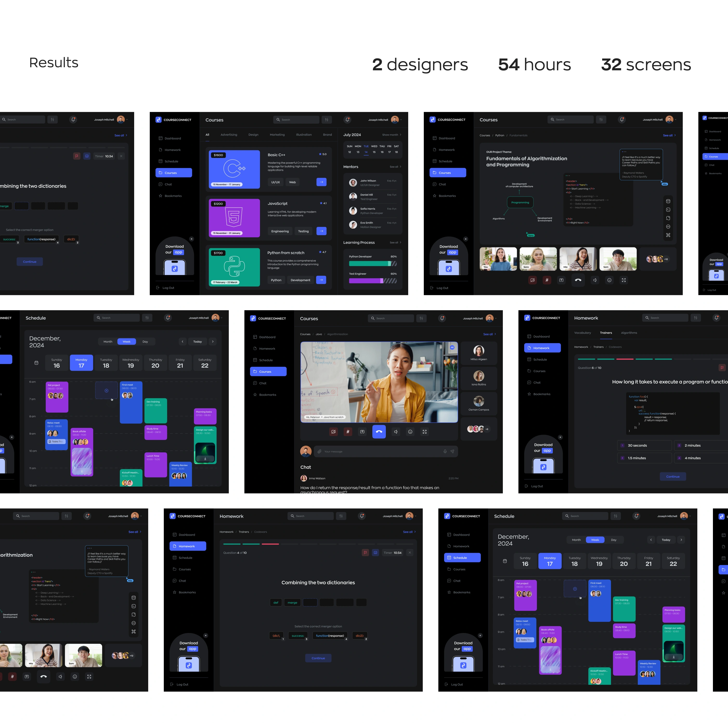Click the send message paper-plane icon

[x=452, y=451]
